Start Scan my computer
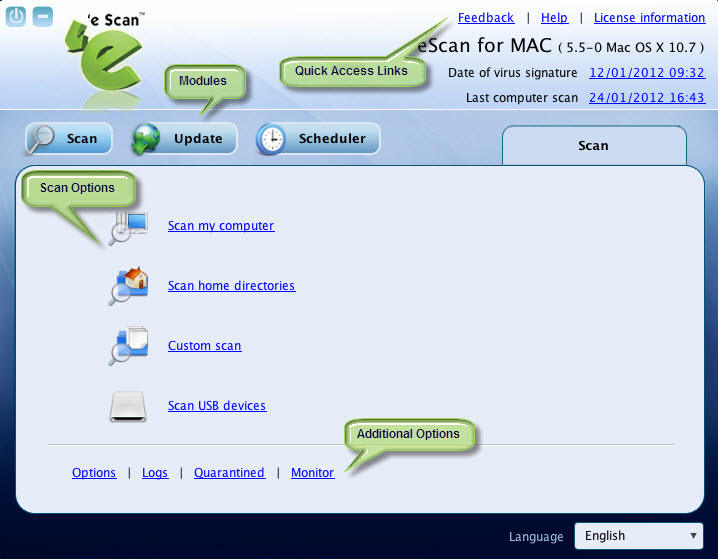718x559 pixels. tap(221, 226)
